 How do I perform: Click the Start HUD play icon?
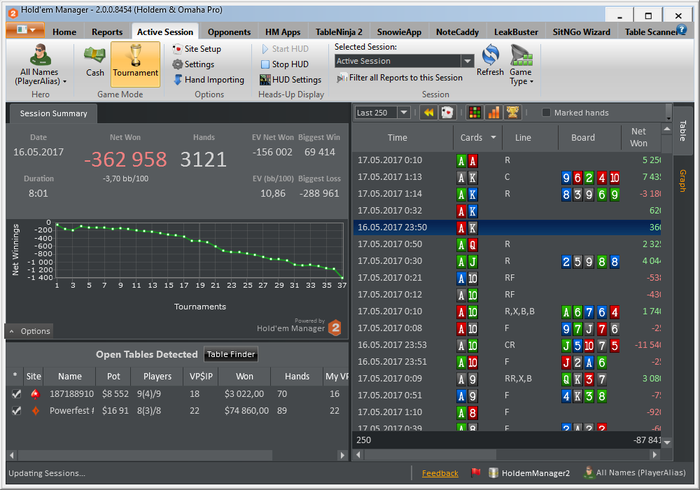click(x=265, y=49)
